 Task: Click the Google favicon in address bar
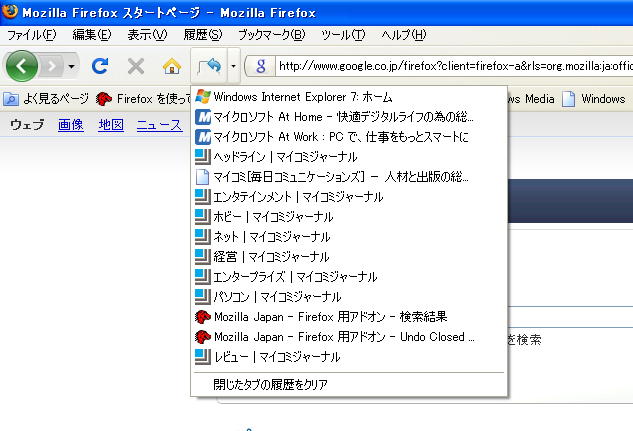pyautogui.click(x=261, y=66)
